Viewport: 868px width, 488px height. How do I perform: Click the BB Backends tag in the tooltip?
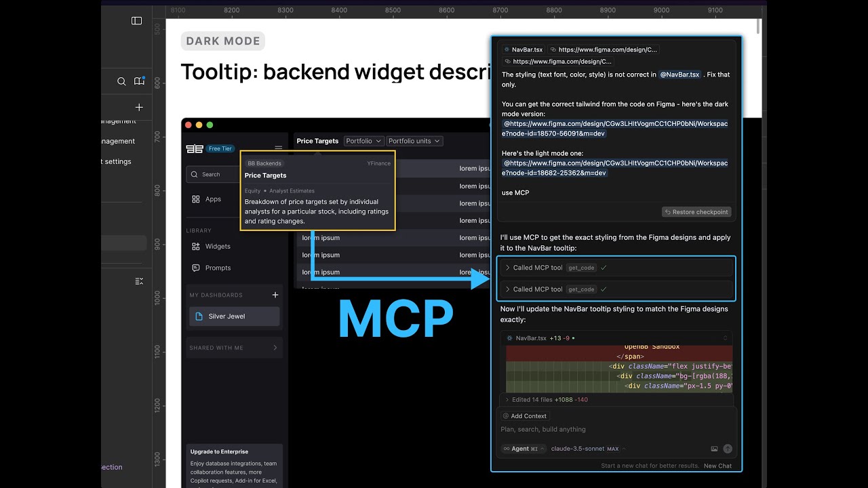[264, 163]
